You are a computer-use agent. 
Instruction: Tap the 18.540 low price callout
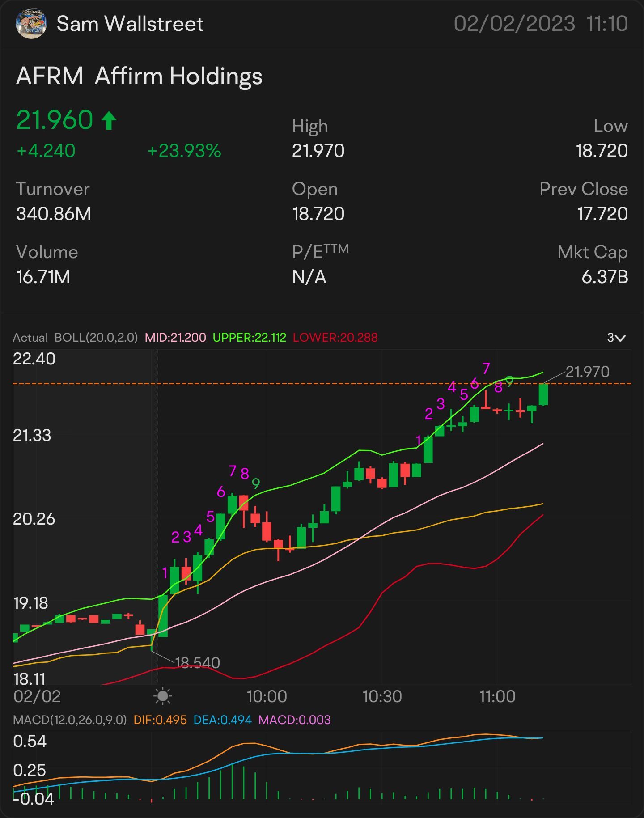197,662
